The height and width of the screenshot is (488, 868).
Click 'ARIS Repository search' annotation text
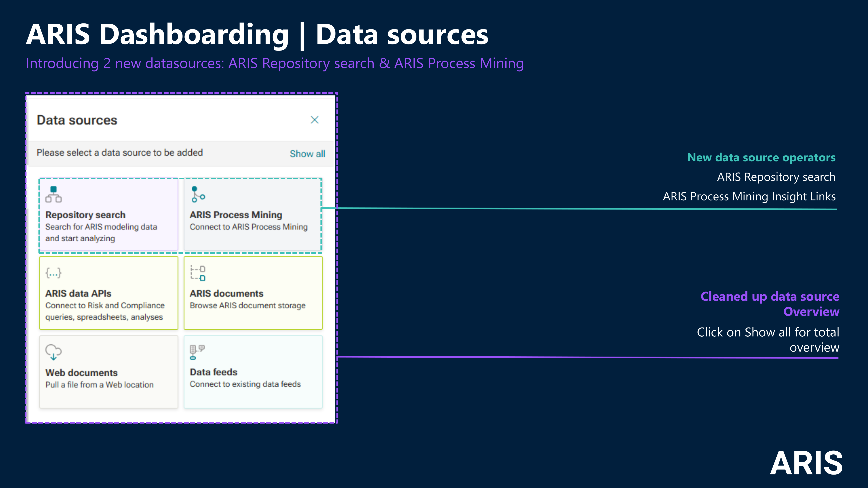(776, 177)
